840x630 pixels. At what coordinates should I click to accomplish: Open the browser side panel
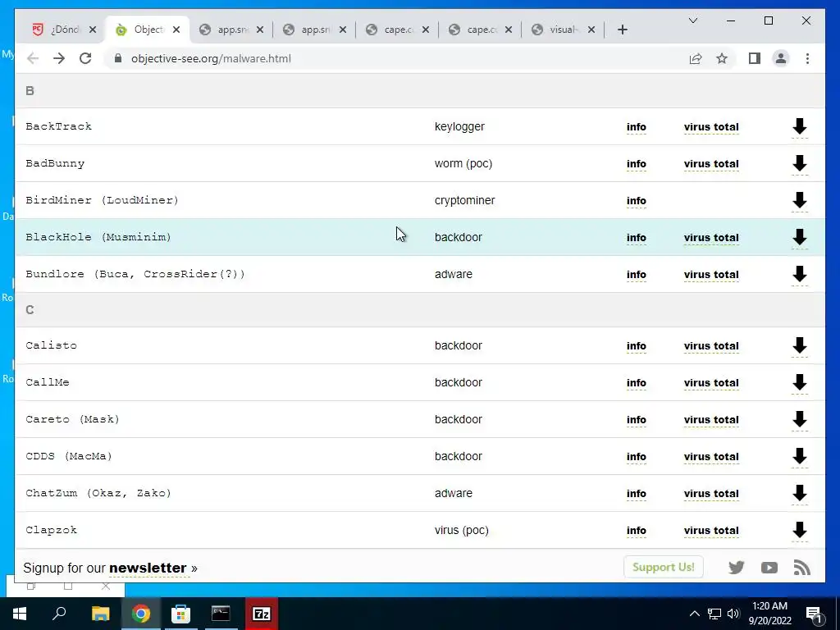coord(755,58)
